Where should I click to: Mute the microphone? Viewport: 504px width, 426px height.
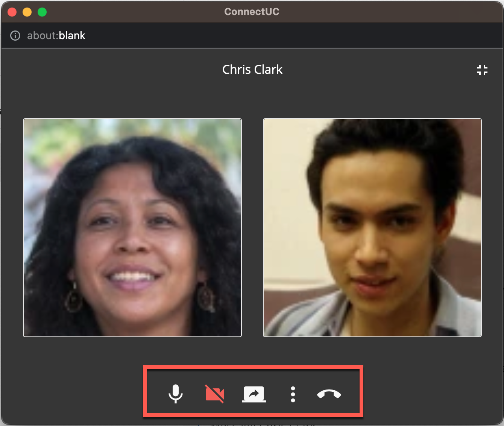point(176,394)
